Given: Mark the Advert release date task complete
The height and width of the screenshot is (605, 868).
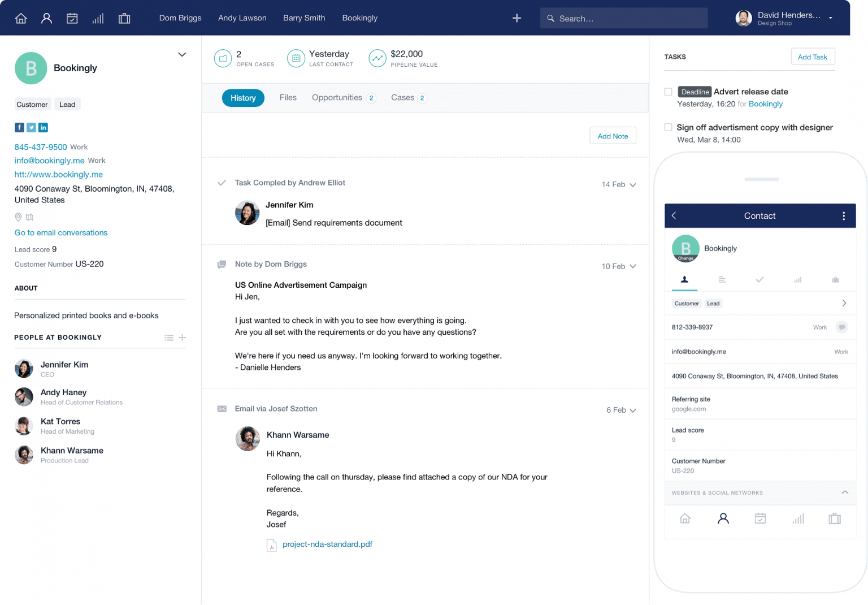Looking at the screenshot, I should (x=669, y=91).
